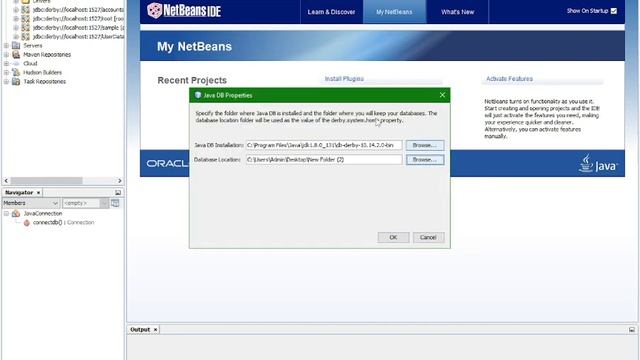Expand the Servers node
The height and width of the screenshot is (360, 640).
(6, 45)
